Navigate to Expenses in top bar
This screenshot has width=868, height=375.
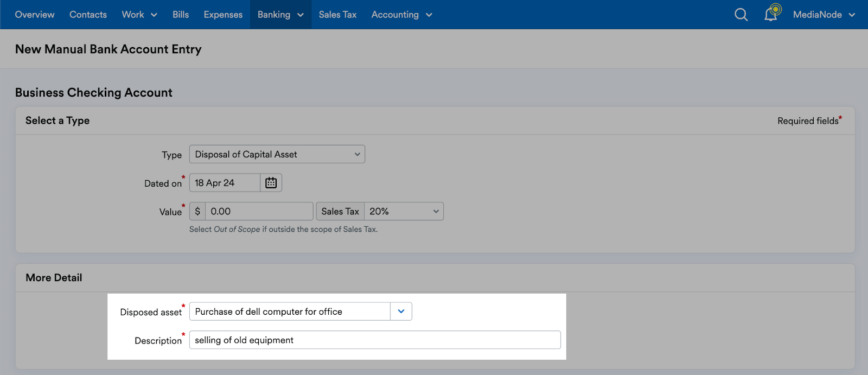[x=223, y=15]
